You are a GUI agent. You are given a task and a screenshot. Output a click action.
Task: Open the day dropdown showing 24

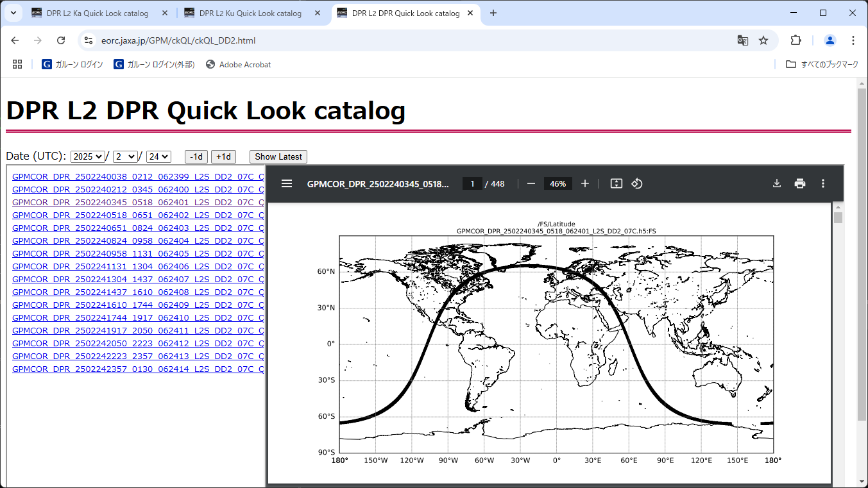158,156
